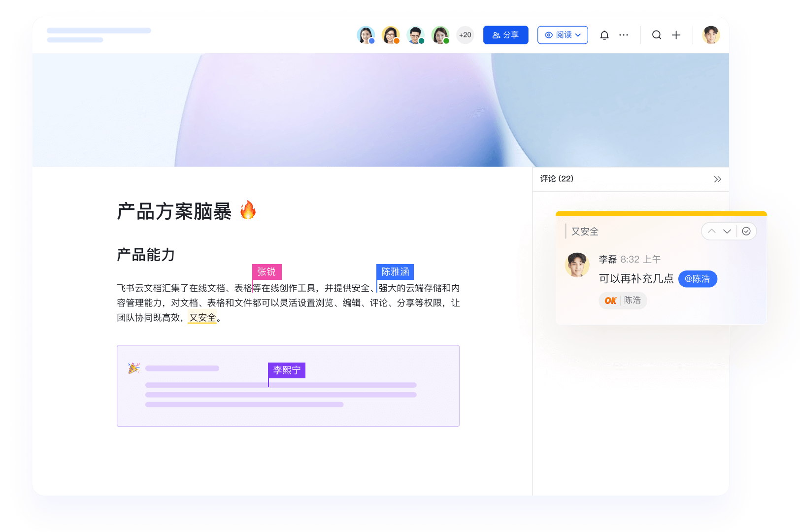Expand the +20 collaborators list
Viewport: 800px width, 532px height.
coord(465,35)
